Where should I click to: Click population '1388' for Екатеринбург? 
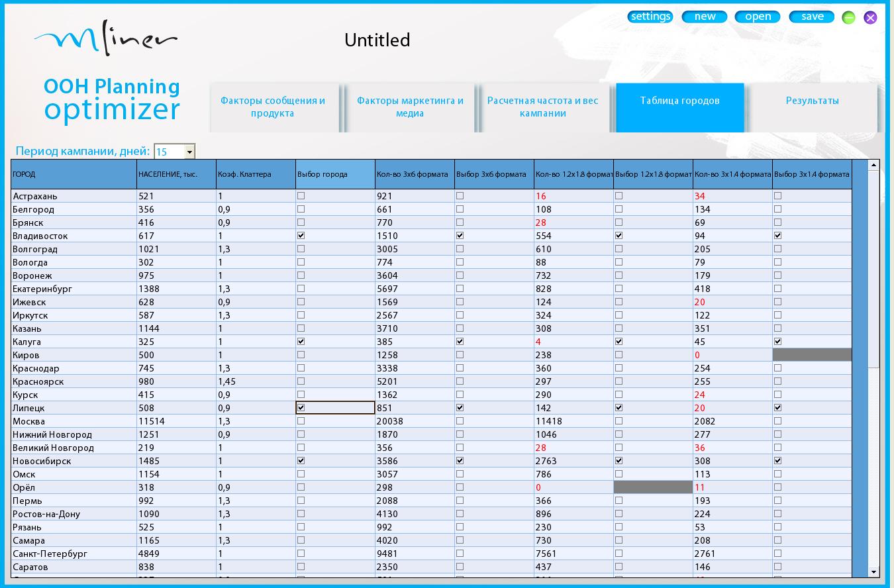tap(176, 289)
